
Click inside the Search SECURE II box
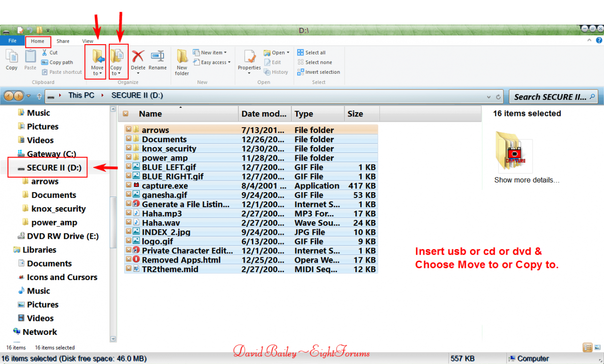coord(551,97)
